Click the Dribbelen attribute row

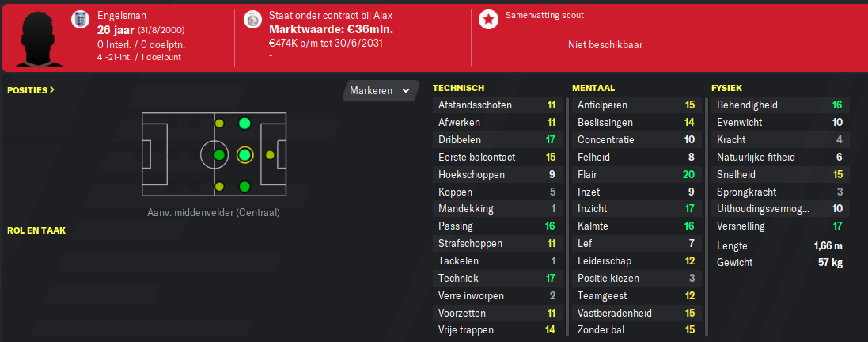coord(497,139)
